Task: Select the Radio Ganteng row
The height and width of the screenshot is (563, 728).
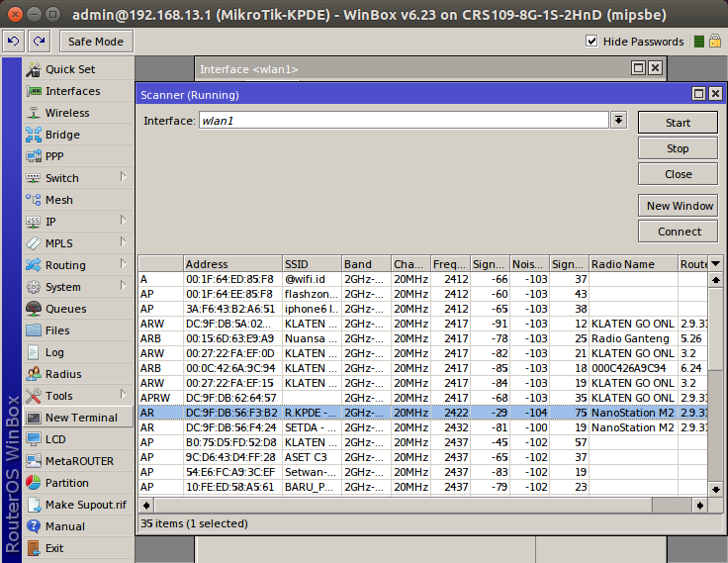Action: coord(423,338)
